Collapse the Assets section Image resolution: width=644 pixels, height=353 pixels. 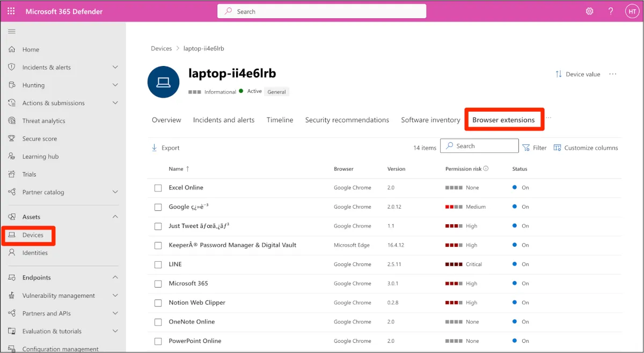tap(115, 217)
